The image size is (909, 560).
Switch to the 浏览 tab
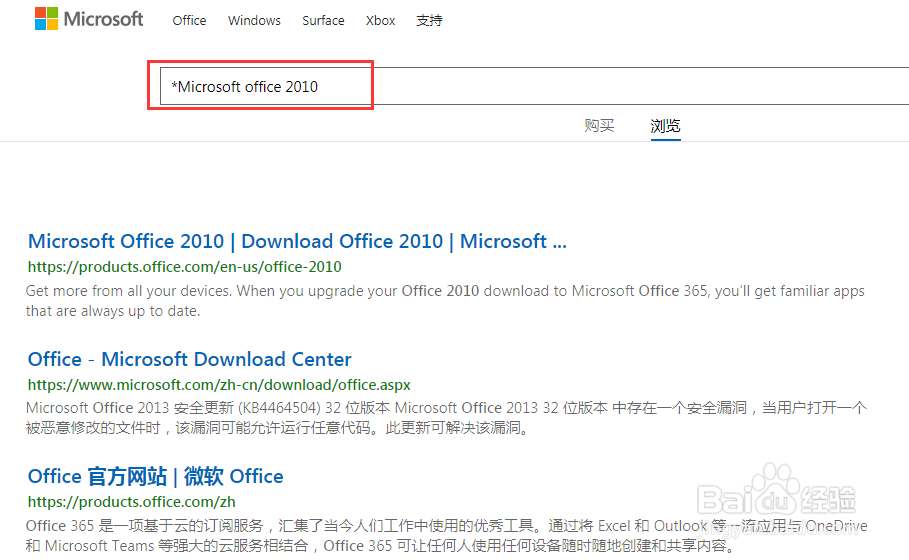click(x=665, y=126)
